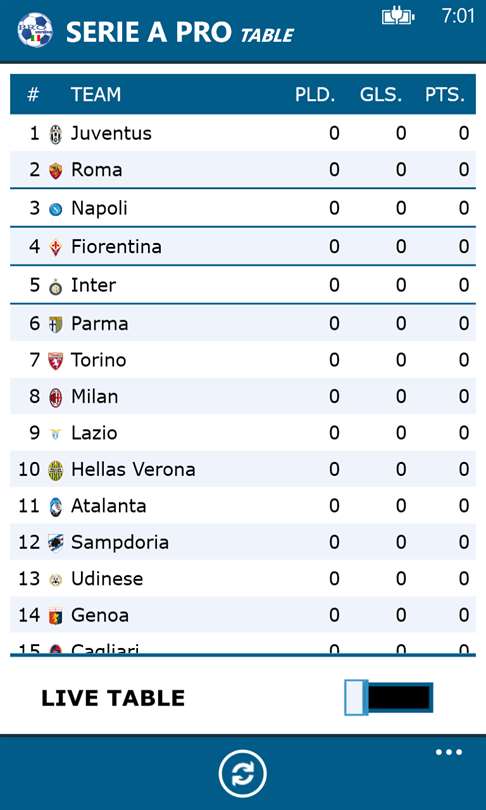The image size is (486, 810).
Task: Sort by the PTS. column header
Action: pyautogui.click(x=445, y=95)
